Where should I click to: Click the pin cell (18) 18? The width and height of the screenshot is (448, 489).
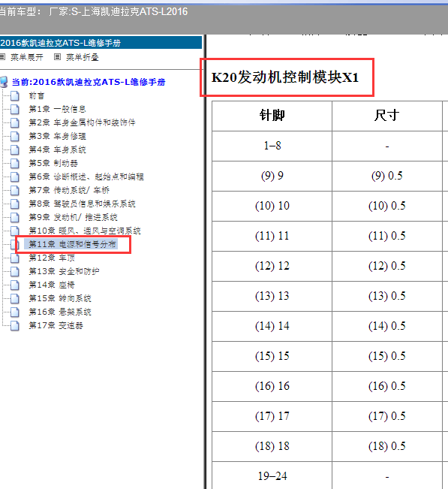pyautogui.click(x=272, y=446)
